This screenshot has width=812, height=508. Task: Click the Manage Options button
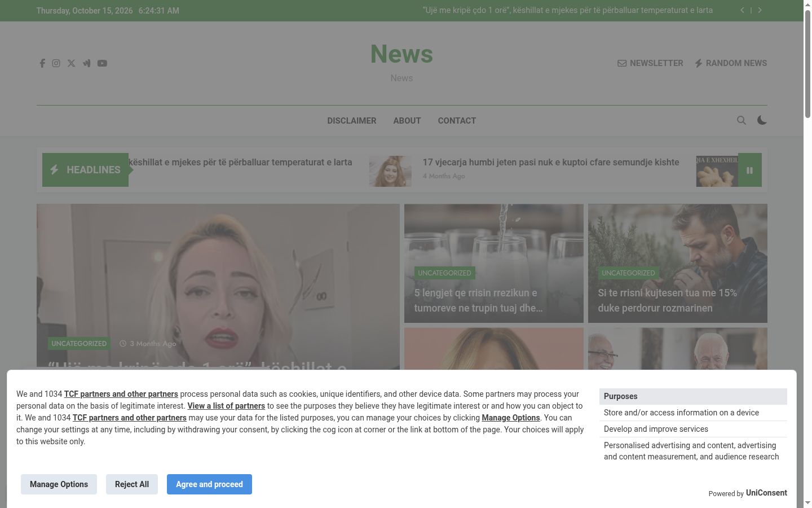coord(59,484)
